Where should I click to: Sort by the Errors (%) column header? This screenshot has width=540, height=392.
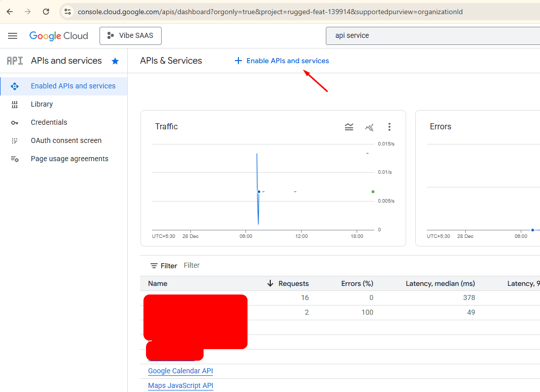click(x=357, y=283)
